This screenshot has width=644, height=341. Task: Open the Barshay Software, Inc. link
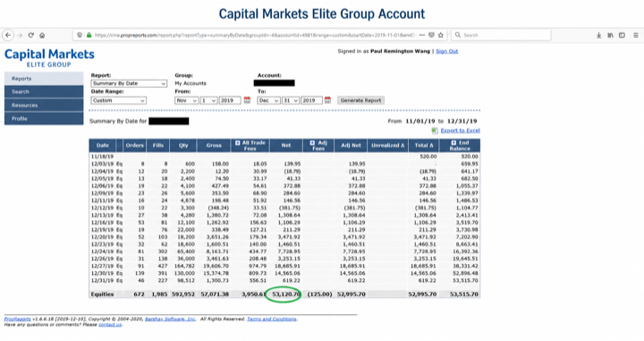[x=171, y=319]
